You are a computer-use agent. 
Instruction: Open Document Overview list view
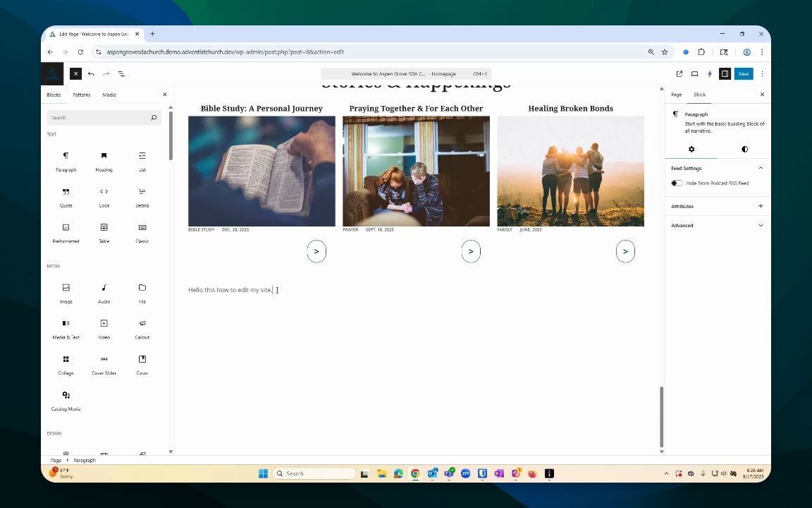(x=121, y=74)
